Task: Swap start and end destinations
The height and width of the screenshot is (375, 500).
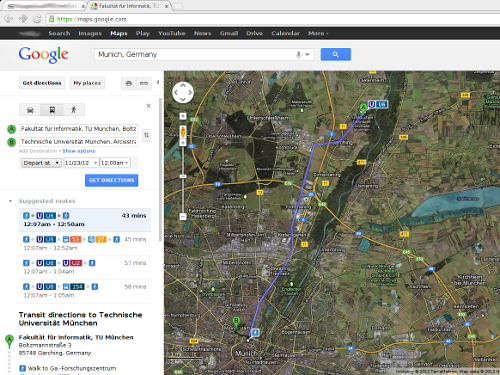Action: (x=146, y=135)
